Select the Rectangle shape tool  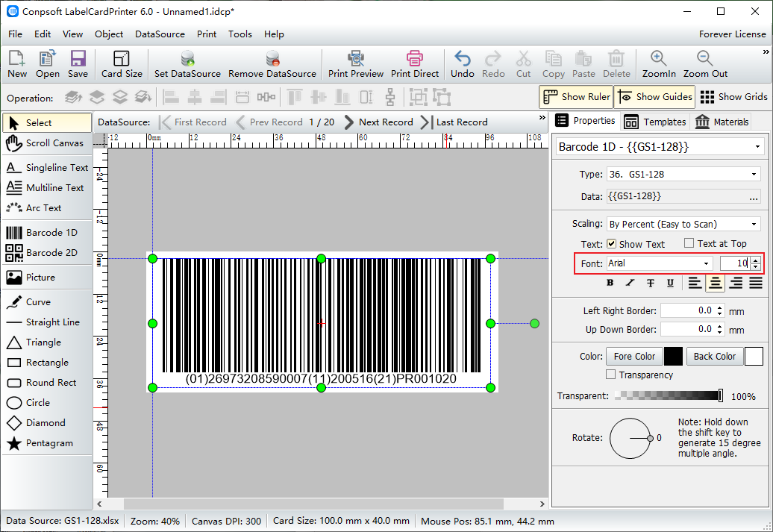(47, 363)
